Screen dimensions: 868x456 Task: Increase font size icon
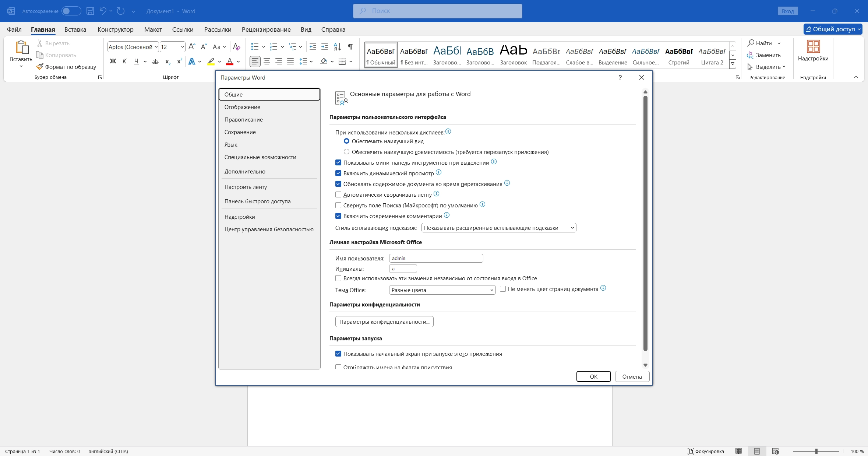[192, 46]
